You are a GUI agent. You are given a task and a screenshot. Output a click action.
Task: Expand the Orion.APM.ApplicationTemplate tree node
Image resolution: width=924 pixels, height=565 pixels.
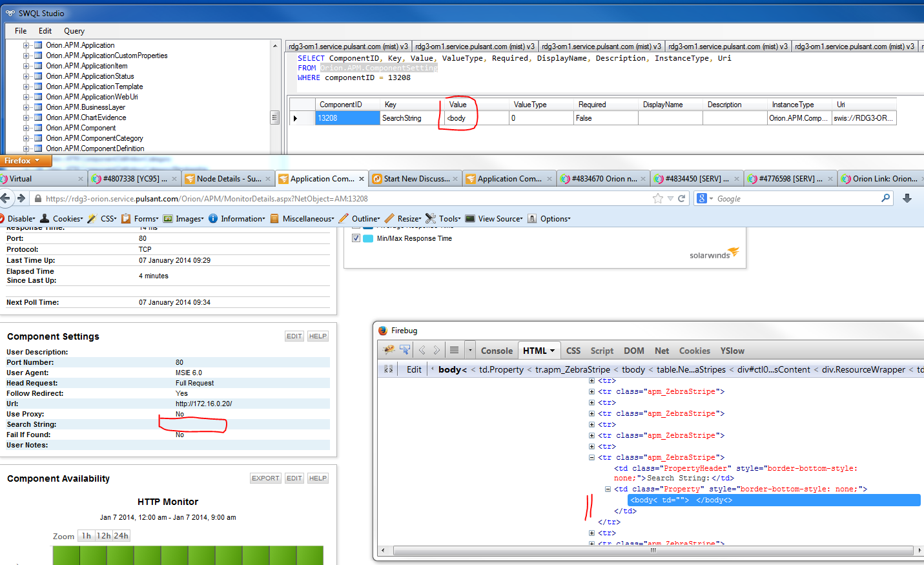[x=26, y=87]
